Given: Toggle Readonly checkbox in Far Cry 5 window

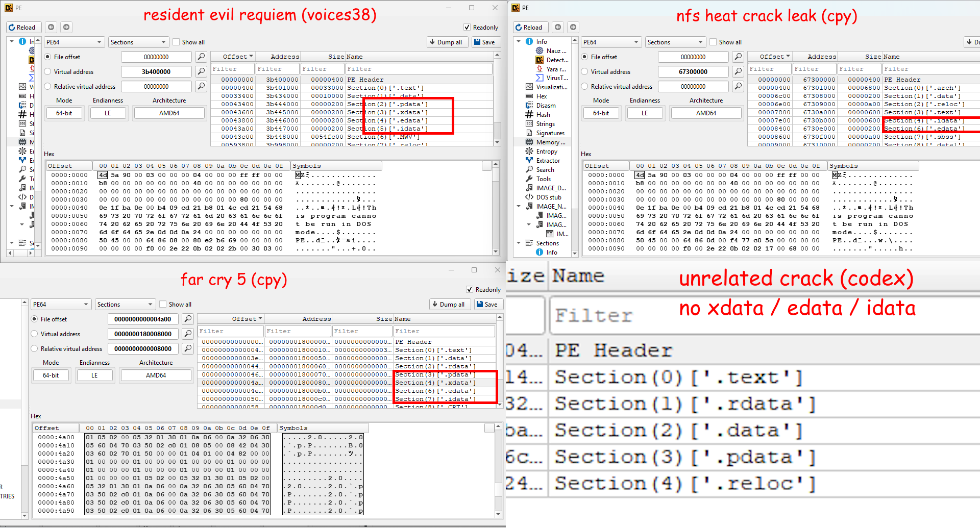Looking at the screenshot, I should (x=470, y=290).
